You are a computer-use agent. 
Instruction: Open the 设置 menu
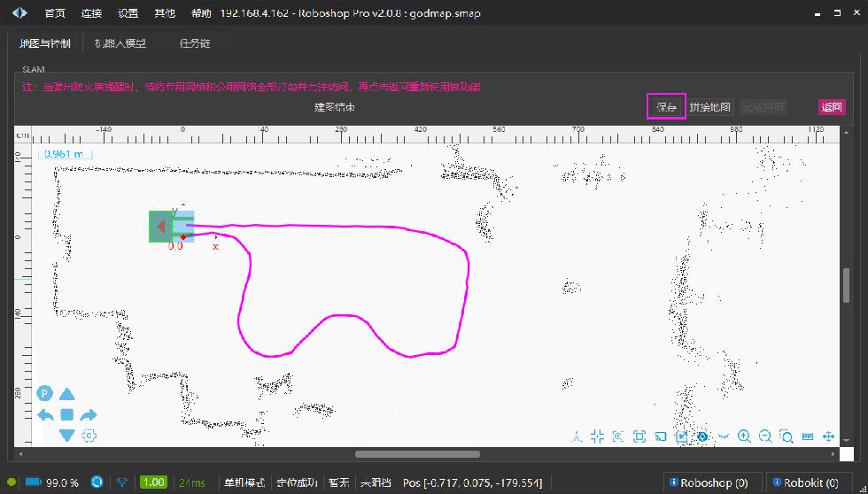(x=128, y=13)
